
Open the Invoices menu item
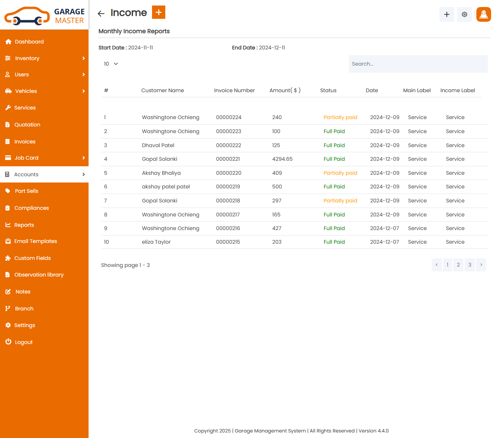point(25,142)
